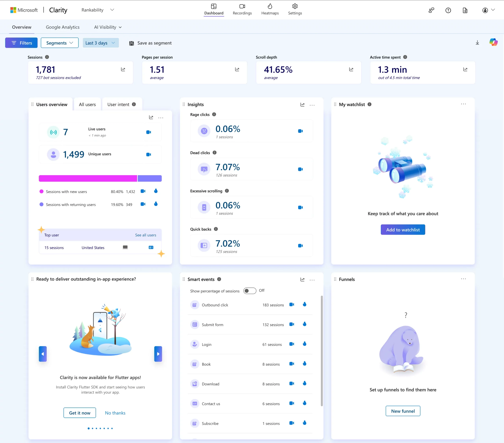
Task: Toggle Show percentage of sessions switch
Action: pos(249,291)
